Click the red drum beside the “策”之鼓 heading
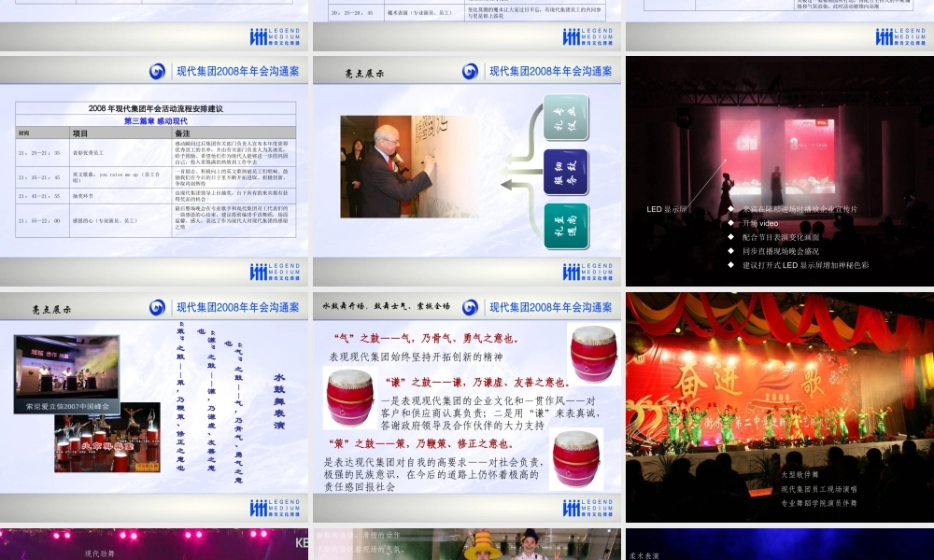 point(576,458)
